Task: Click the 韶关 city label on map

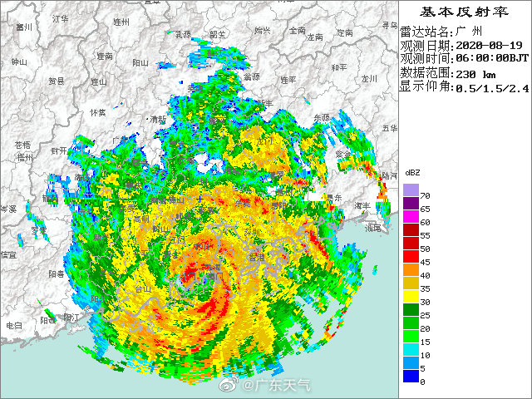Action: 218,34
